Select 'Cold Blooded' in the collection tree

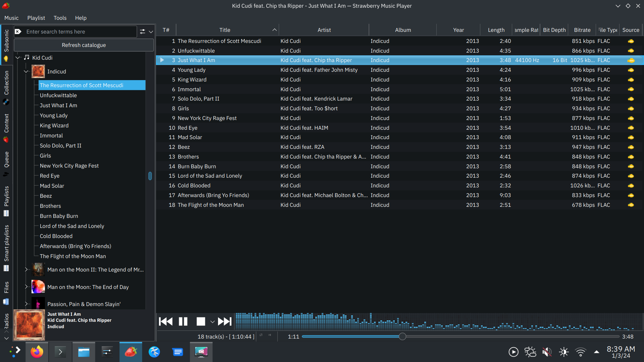pos(56,236)
